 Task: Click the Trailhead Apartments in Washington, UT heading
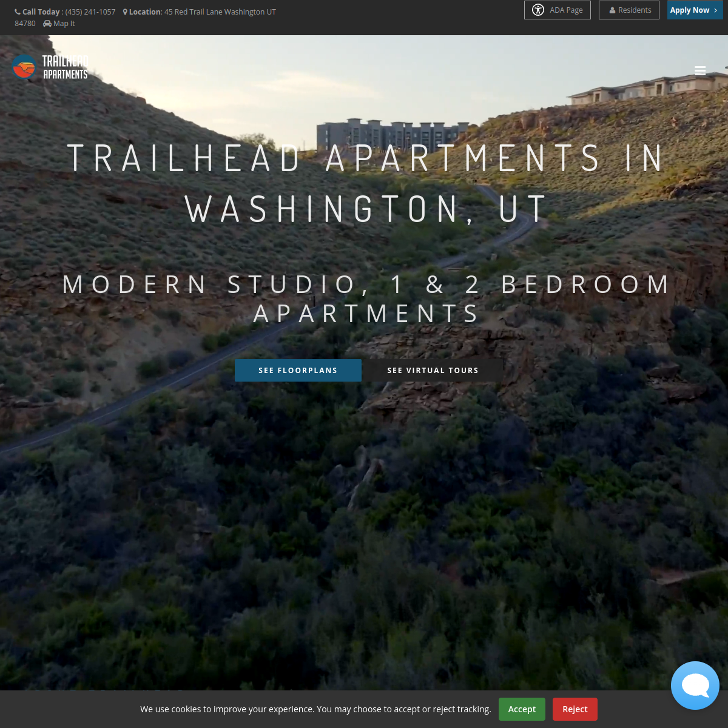point(365,183)
